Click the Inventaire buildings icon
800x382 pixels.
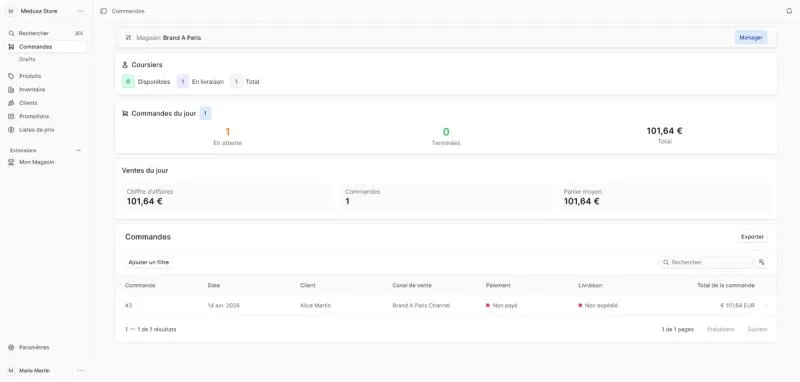11,89
